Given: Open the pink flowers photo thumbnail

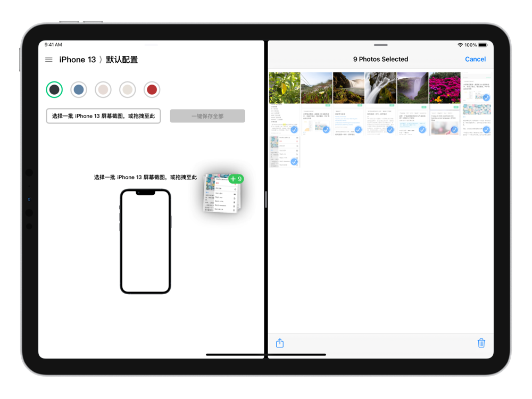Looking at the screenshot, I should [x=445, y=88].
